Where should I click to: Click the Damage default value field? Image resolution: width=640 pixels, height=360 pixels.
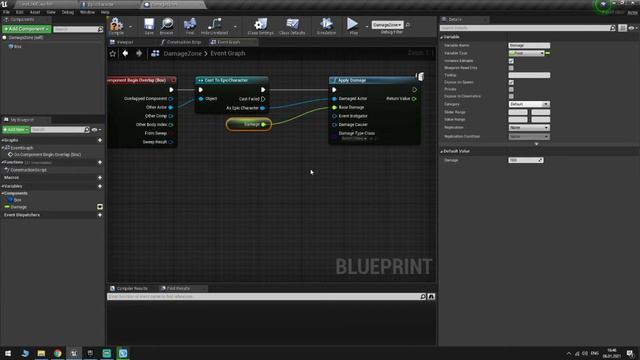pos(526,160)
